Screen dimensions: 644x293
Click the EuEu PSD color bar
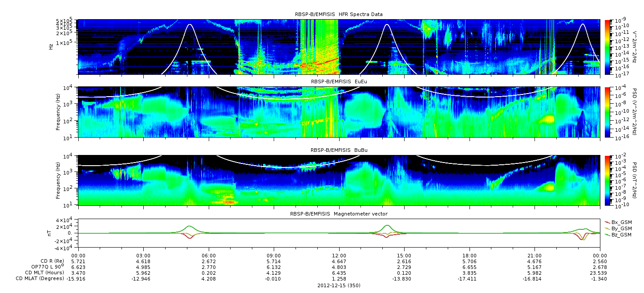(x=608, y=112)
